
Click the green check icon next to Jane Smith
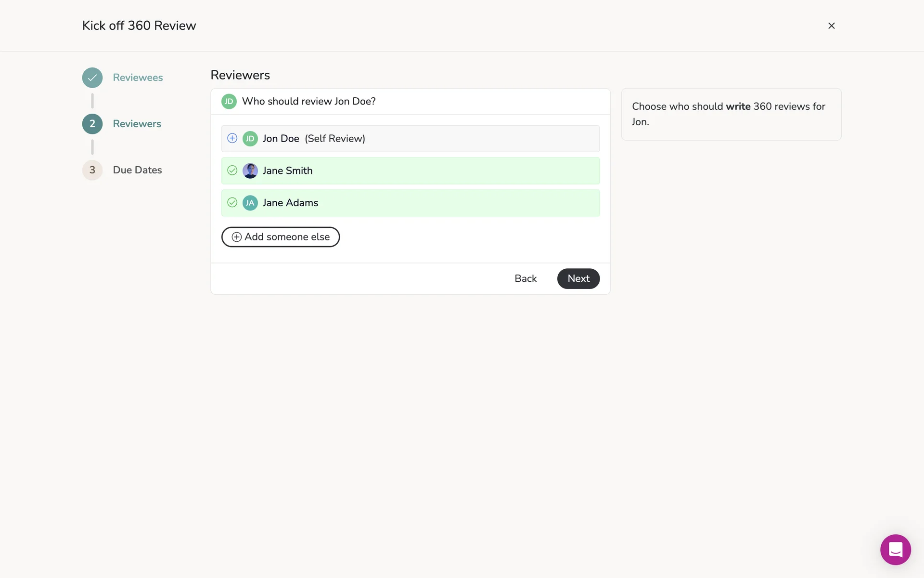pyautogui.click(x=232, y=171)
